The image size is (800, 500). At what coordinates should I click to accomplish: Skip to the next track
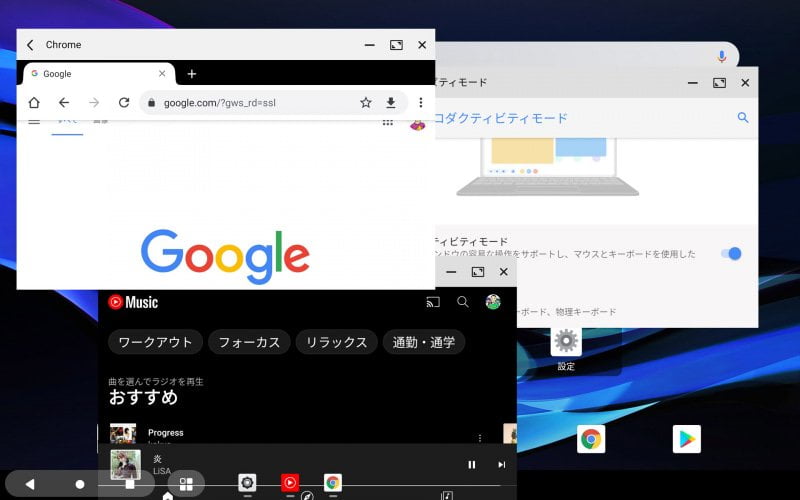(502, 464)
